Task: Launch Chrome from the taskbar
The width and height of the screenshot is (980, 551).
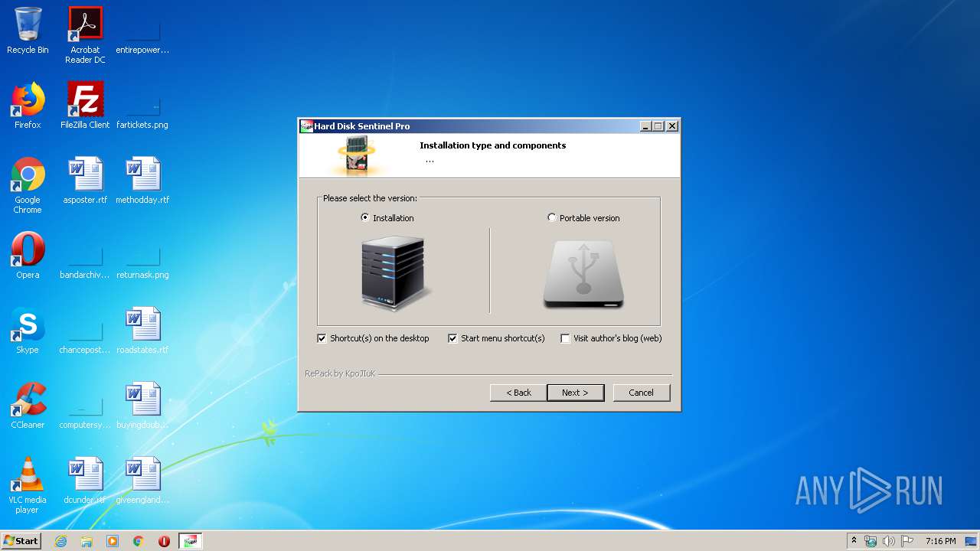Action: coord(139,541)
